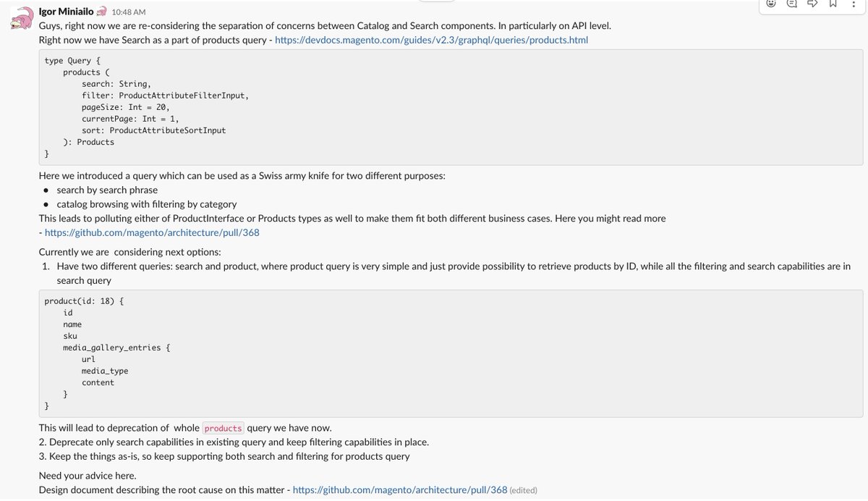Click the status emoji beside Igor Miniailo

(x=102, y=12)
